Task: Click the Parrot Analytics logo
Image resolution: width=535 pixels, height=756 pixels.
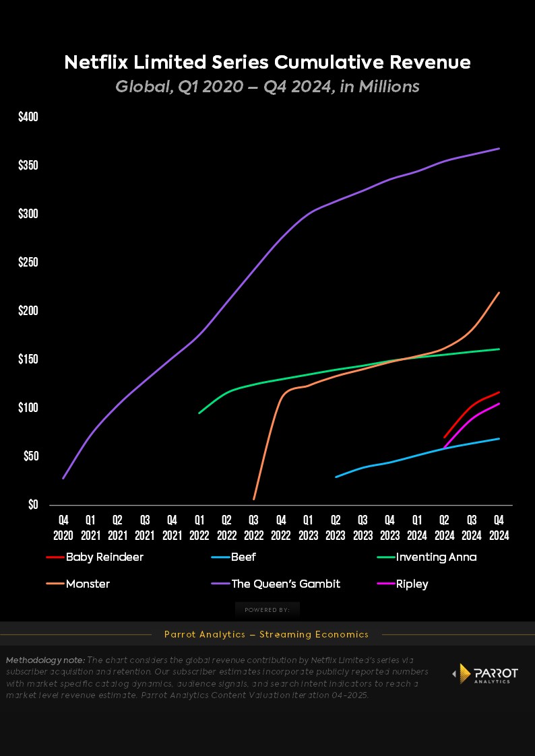Action: pyautogui.click(x=485, y=674)
